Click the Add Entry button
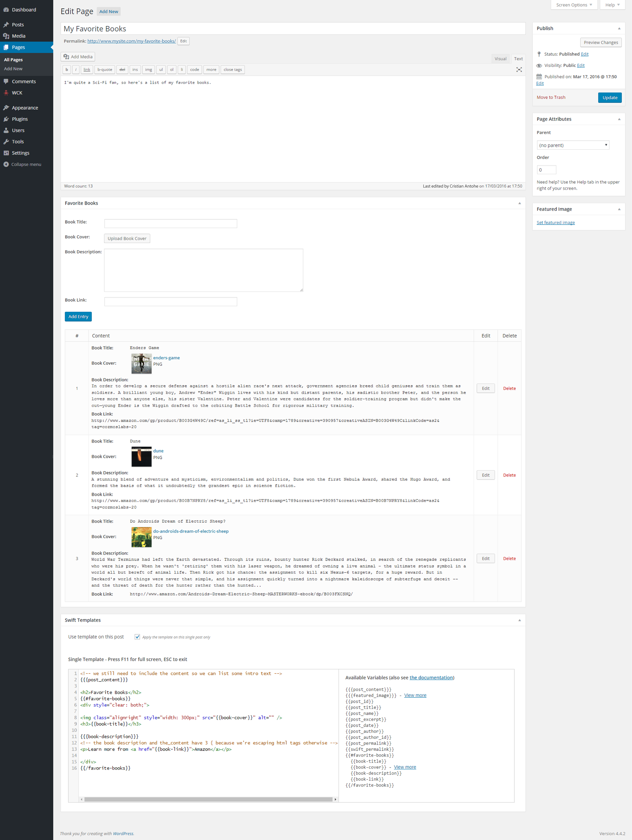This screenshot has height=840, width=632. coord(78,317)
